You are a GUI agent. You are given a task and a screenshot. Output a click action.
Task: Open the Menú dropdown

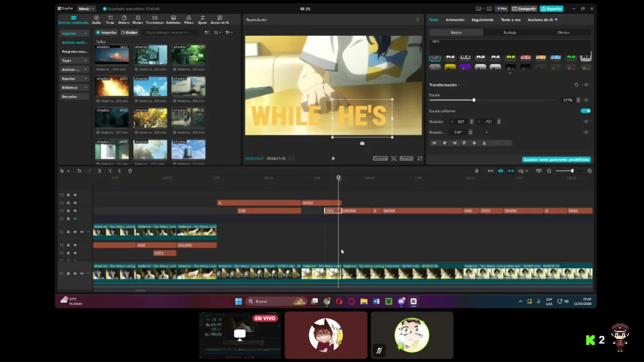pyautogui.click(x=86, y=9)
